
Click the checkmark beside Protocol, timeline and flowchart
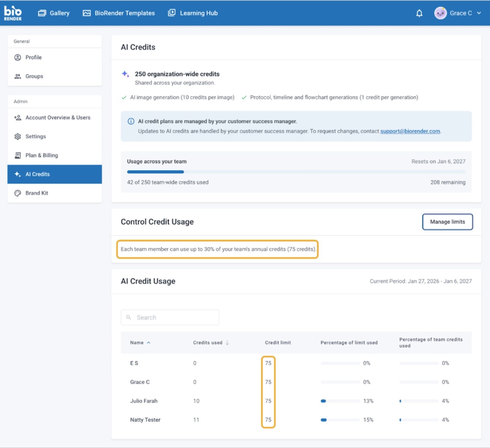point(244,97)
